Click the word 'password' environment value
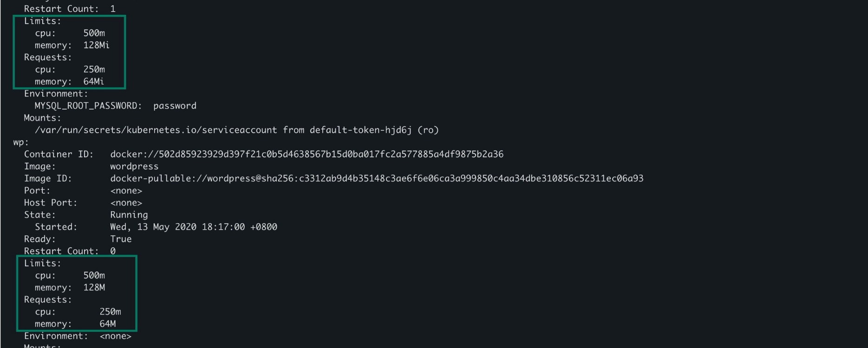The image size is (868, 348). coord(175,106)
